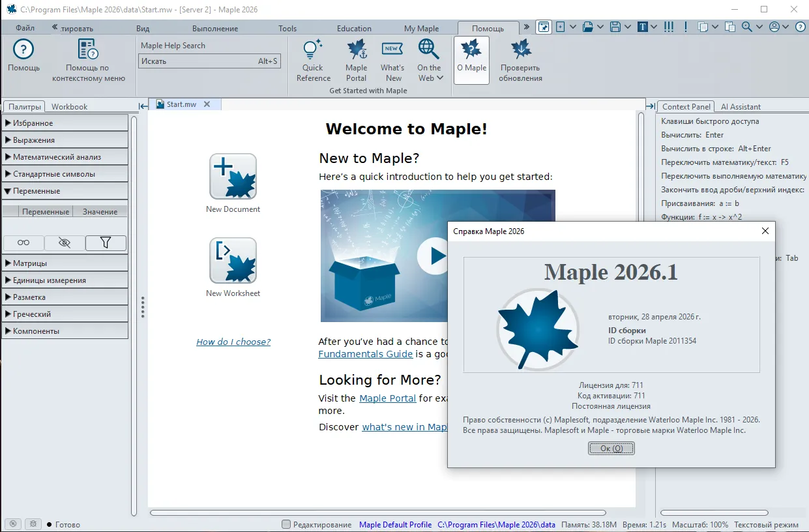Screen dimensions: 809x532
Task: Collapse the right context panel arrow icon
Action: [650, 106]
